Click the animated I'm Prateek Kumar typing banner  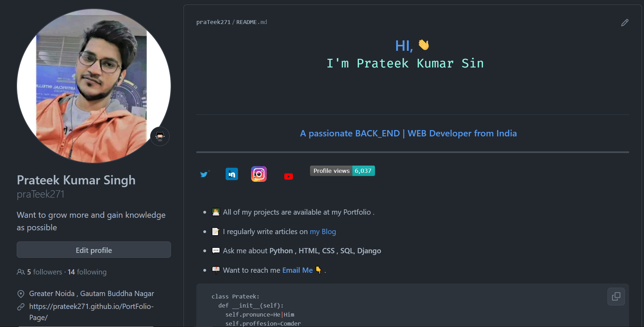coord(405,63)
